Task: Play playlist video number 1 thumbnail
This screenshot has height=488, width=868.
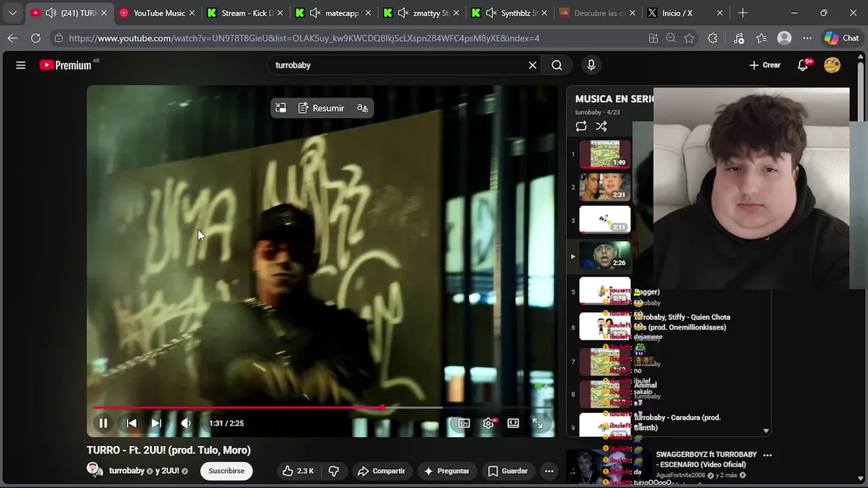Action: coord(605,154)
